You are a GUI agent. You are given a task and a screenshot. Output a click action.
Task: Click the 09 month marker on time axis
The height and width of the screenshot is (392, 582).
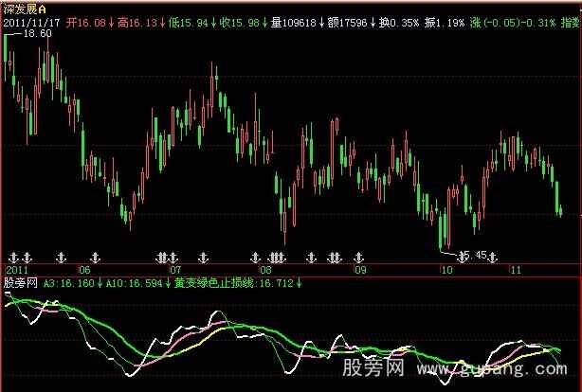(x=360, y=270)
